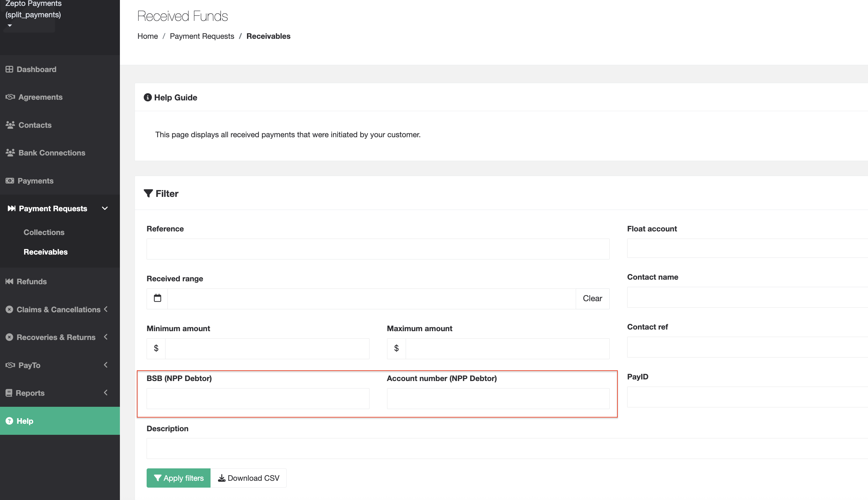Screen dimensions: 868x500
Task: Go to Home breadcrumb link
Action: coord(148,36)
